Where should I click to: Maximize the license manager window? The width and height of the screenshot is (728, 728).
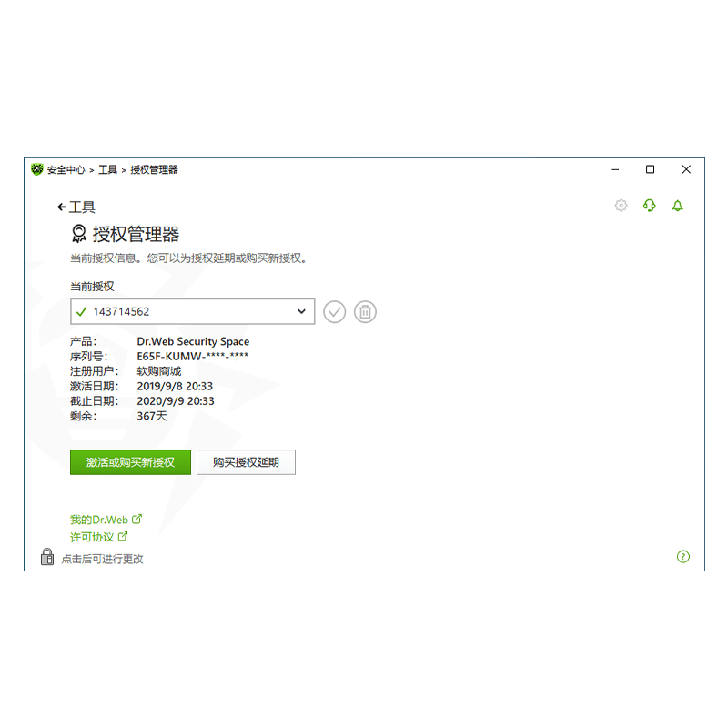coord(650,169)
